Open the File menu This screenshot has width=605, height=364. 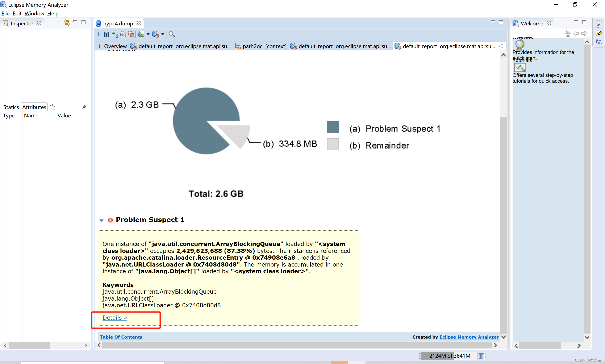click(6, 13)
